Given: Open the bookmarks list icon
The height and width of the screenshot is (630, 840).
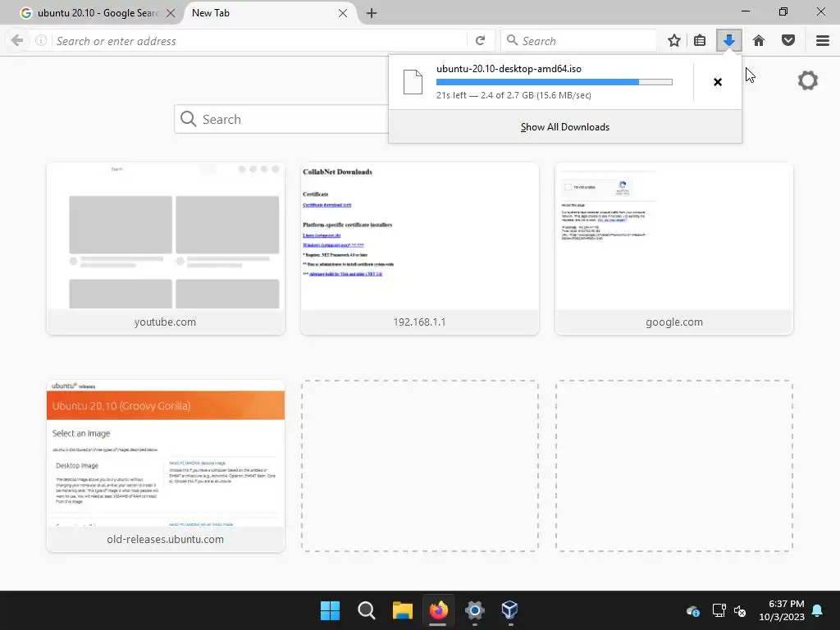Looking at the screenshot, I should [x=700, y=41].
